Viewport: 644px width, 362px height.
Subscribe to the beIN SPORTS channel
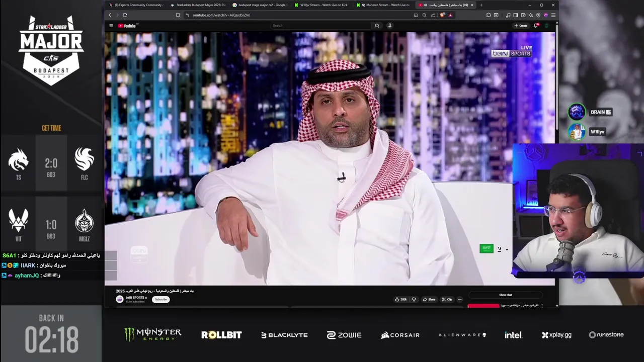click(x=161, y=299)
